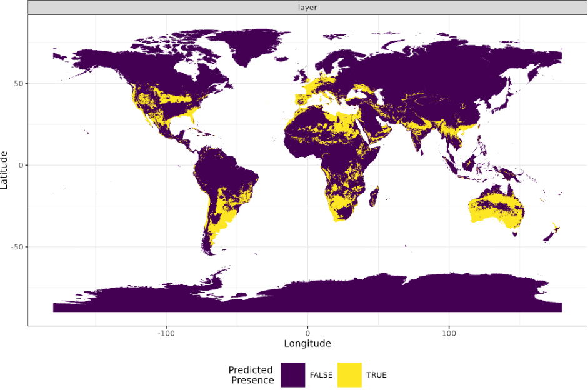
Task: Click the FALSE legend label text
Action: (x=321, y=374)
